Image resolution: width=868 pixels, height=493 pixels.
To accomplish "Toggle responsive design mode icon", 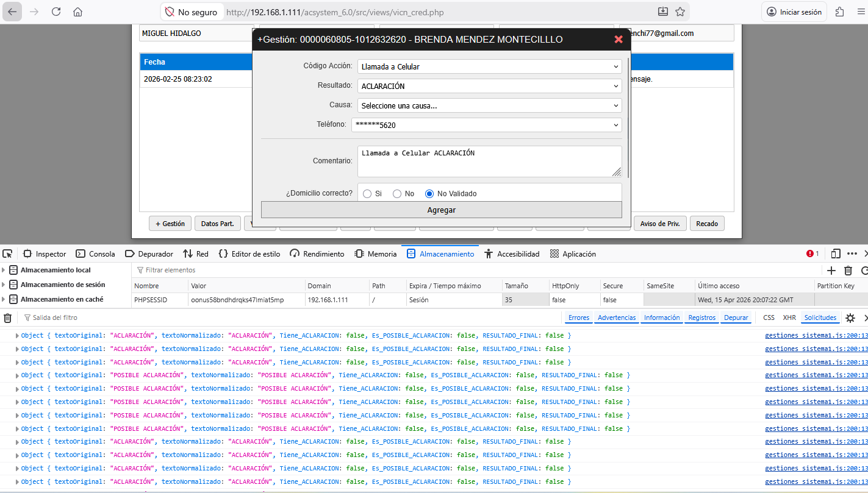I will tap(836, 254).
